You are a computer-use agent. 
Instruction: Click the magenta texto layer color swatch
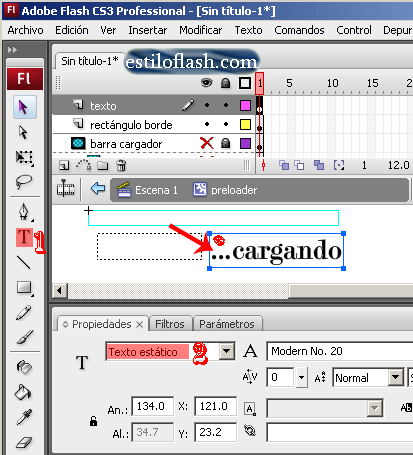coord(245,105)
